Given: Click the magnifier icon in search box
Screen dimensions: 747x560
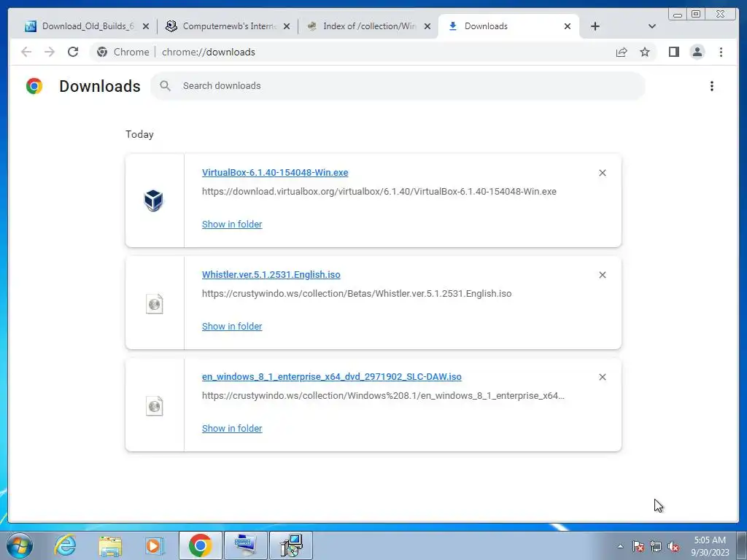Looking at the screenshot, I should click(x=166, y=86).
